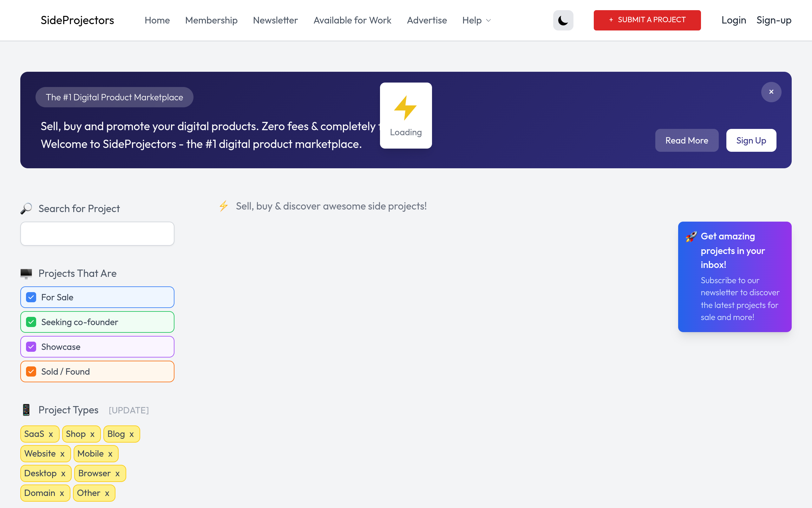Click the lightning bolt beside the tagline
Image resolution: width=812 pixels, height=508 pixels.
click(224, 206)
